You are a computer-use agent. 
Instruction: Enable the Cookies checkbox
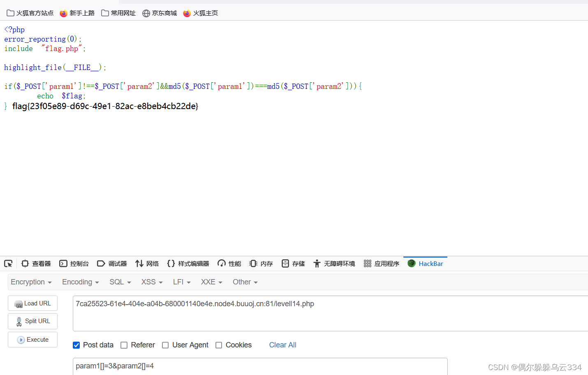point(219,345)
